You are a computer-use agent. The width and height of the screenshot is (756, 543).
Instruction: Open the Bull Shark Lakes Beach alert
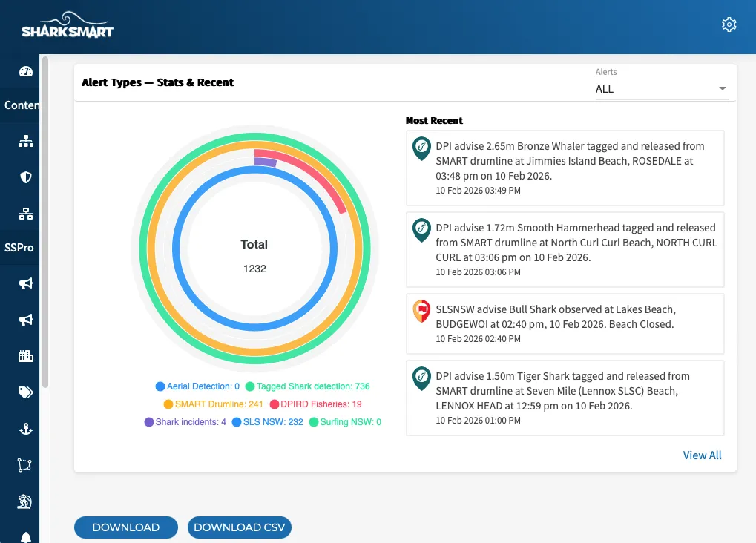point(565,323)
